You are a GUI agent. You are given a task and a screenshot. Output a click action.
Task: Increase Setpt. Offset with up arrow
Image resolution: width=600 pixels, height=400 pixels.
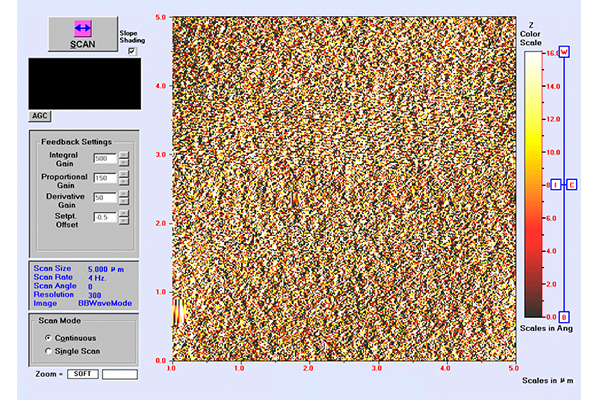(x=124, y=214)
